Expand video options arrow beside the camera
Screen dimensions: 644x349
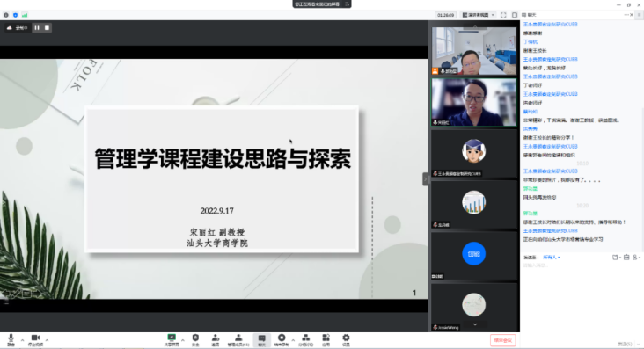[48, 340]
